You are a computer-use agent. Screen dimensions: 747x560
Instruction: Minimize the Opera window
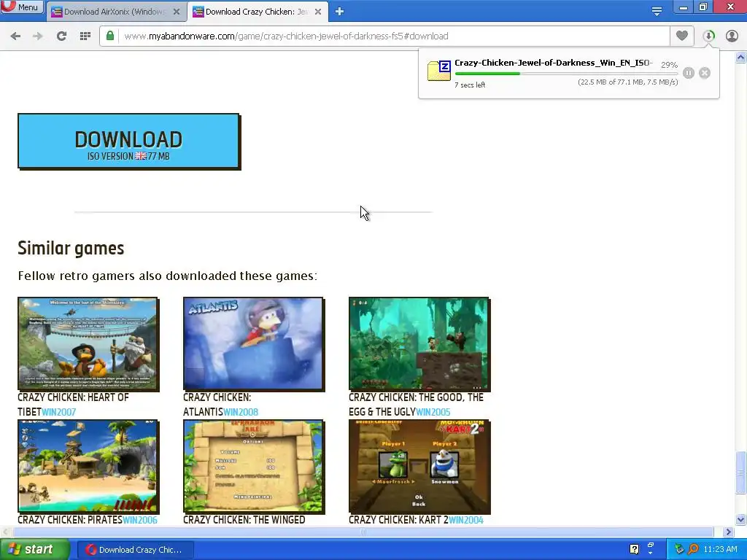click(683, 7)
